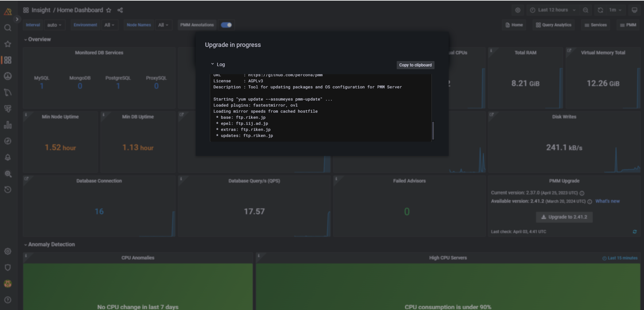644x310 pixels.
Task: Click Last 15 minutes on High CPU Servers
Action: point(620,258)
